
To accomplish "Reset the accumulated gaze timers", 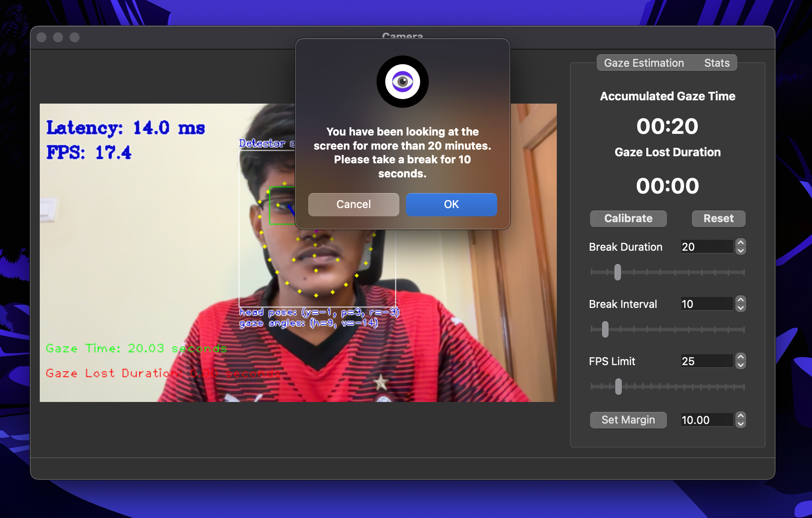I will pos(718,218).
